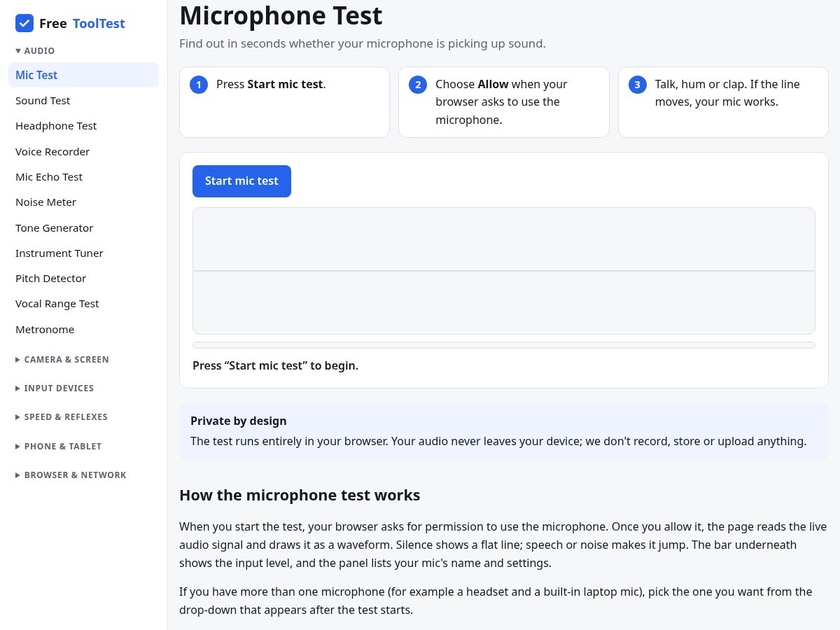This screenshot has height=630, width=840.
Task: Go to Headphone Test
Action: pos(83,126)
